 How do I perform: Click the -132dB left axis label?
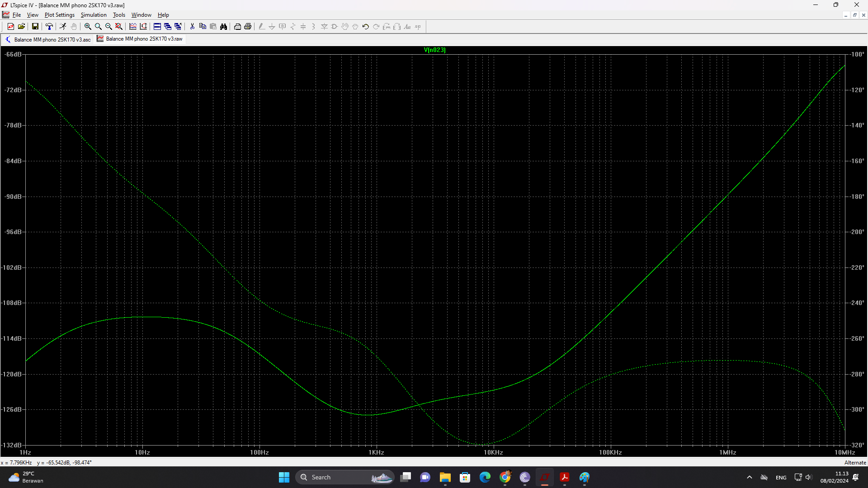pos(12,445)
